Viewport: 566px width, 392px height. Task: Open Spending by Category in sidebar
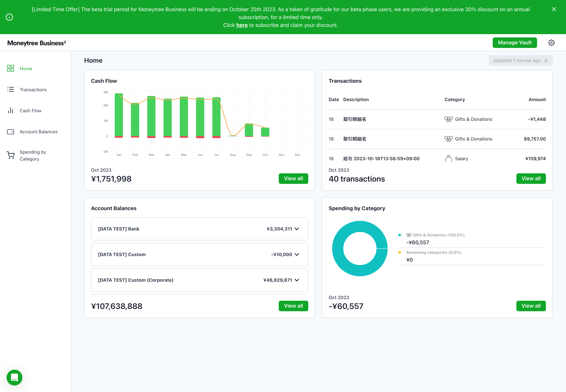click(33, 155)
